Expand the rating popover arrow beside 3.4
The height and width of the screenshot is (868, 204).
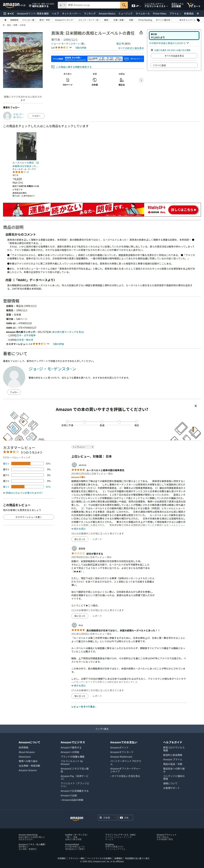(70, 47)
